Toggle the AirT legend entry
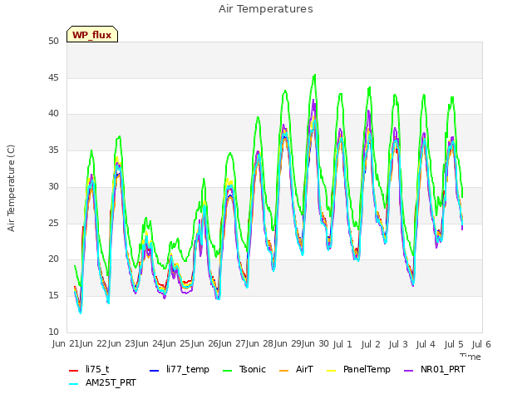Viewport: 532px width, 399px height. [x=296, y=369]
